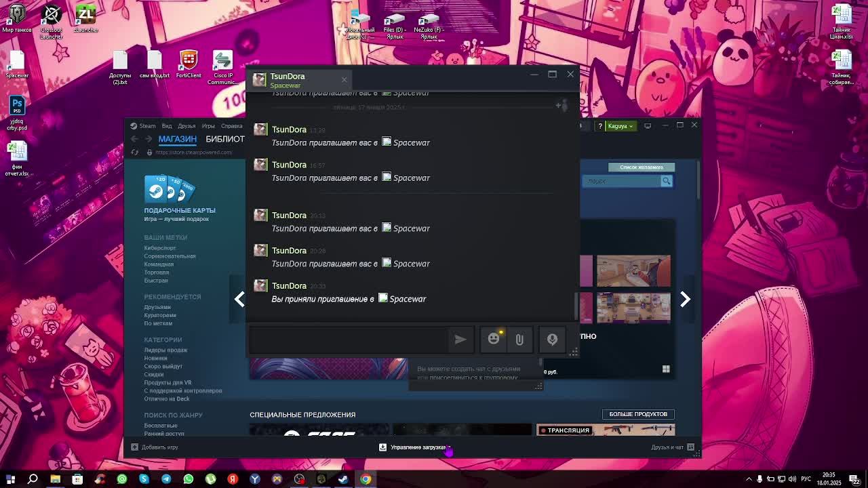
Task: Open the Вид menu
Action: click(167, 125)
